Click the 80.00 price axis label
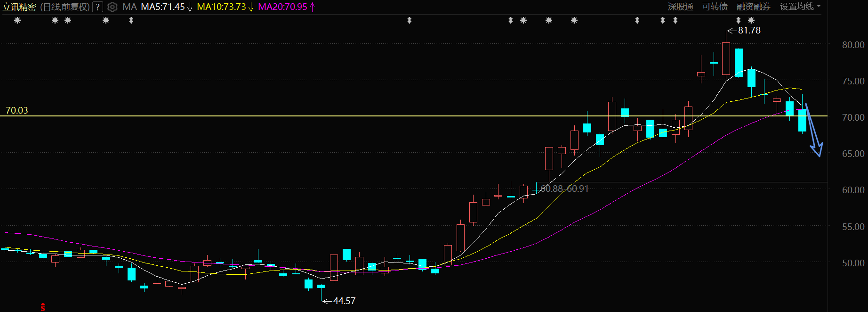This screenshot has width=868, height=312. 853,45
